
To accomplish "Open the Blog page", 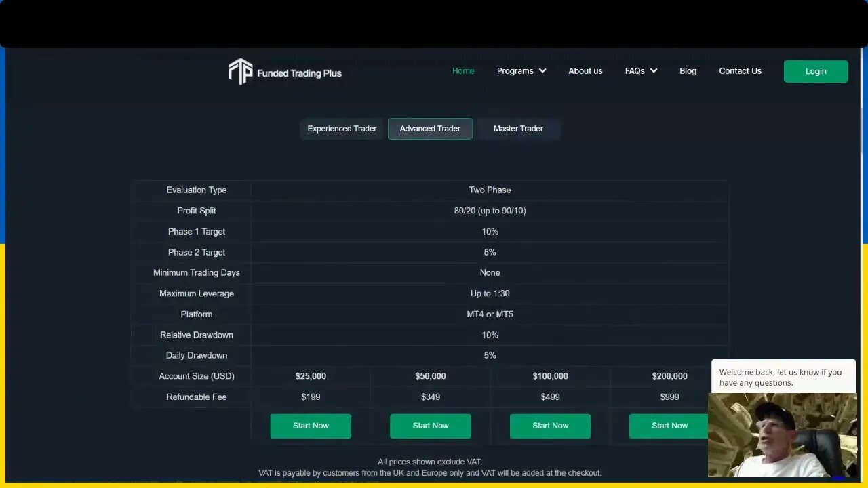I will point(688,70).
